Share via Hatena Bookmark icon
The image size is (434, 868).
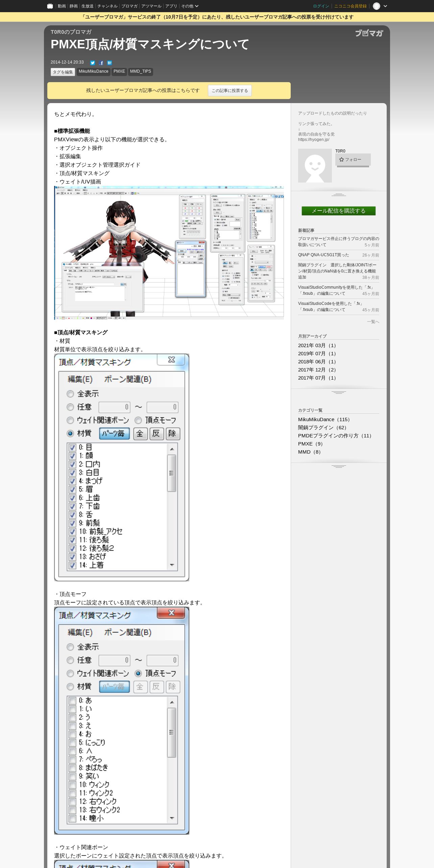[110, 63]
